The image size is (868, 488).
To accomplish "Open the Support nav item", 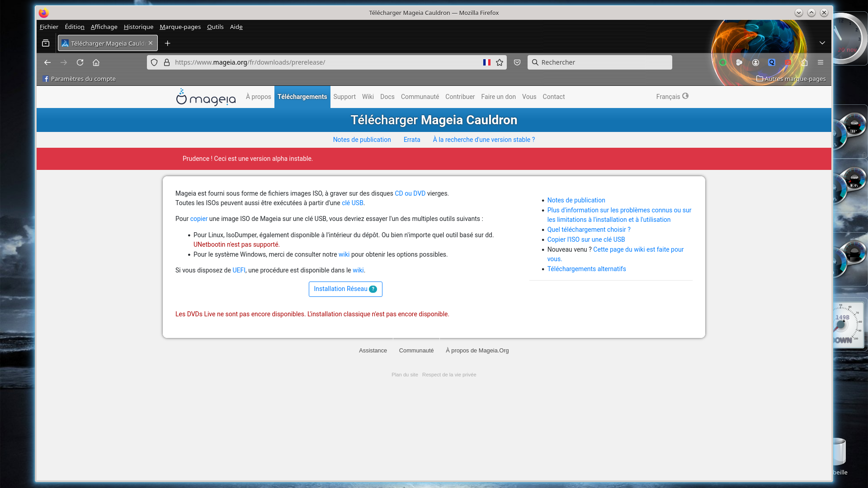I will pos(344,97).
